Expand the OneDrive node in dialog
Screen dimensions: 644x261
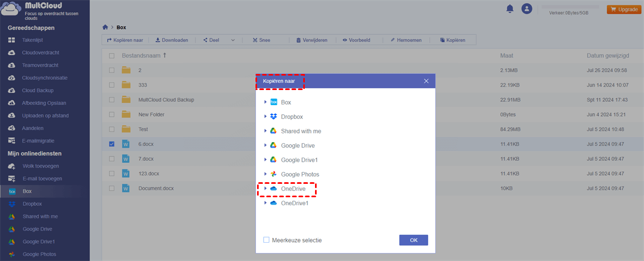(x=265, y=189)
